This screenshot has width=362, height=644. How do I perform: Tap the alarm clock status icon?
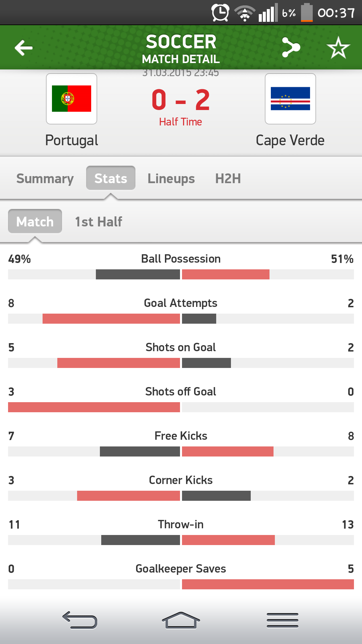click(x=220, y=13)
